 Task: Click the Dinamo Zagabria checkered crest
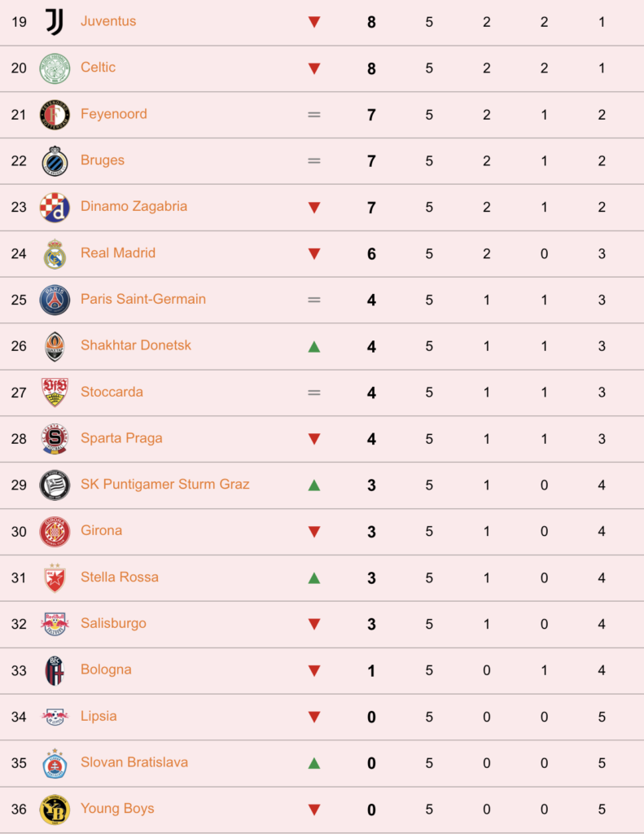point(55,208)
